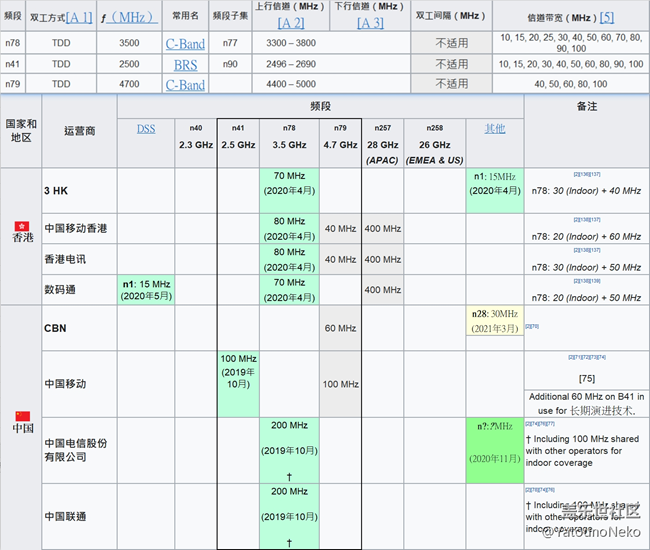Click the n79 4.7 GHz column header
The height and width of the screenshot is (550, 650).
tap(340, 143)
